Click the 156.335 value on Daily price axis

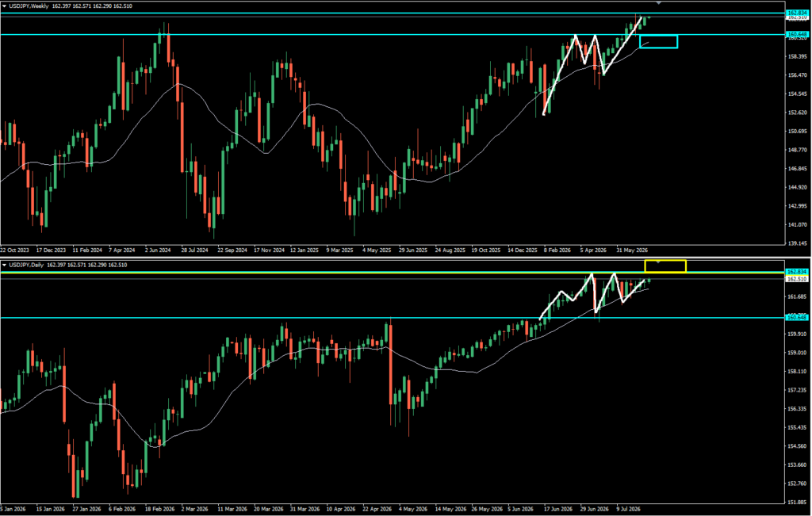pos(798,408)
